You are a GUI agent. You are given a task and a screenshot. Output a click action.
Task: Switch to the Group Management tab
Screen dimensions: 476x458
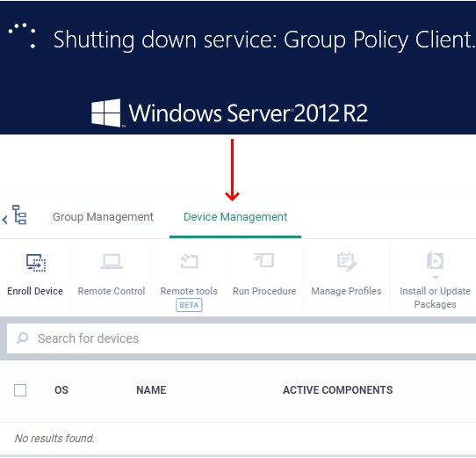pos(103,217)
